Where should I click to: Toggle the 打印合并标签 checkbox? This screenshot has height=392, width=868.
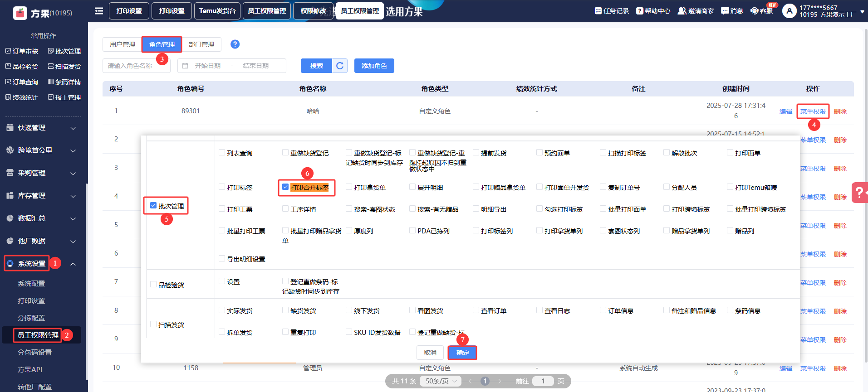coord(285,187)
